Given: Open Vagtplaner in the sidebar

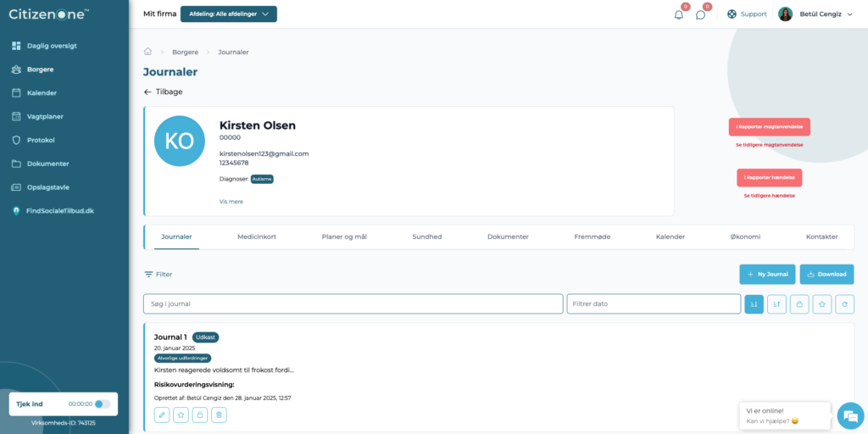Looking at the screenshot, I should coord(45,116).
